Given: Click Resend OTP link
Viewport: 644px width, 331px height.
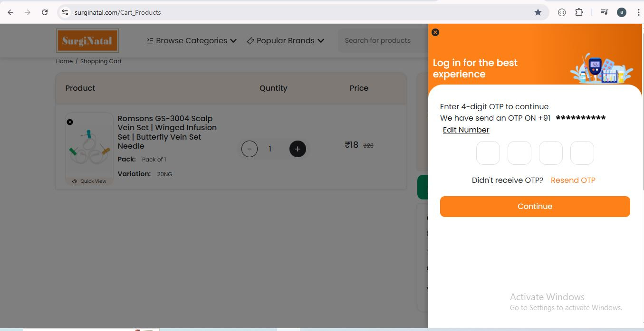Looking at the screenshot, I should 573,180.
